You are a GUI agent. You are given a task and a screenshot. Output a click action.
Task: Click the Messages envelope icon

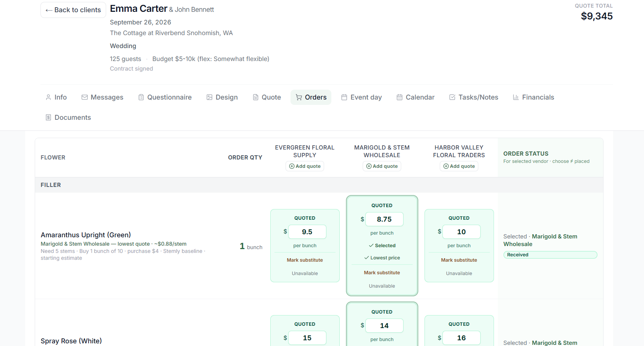[85, 97]
